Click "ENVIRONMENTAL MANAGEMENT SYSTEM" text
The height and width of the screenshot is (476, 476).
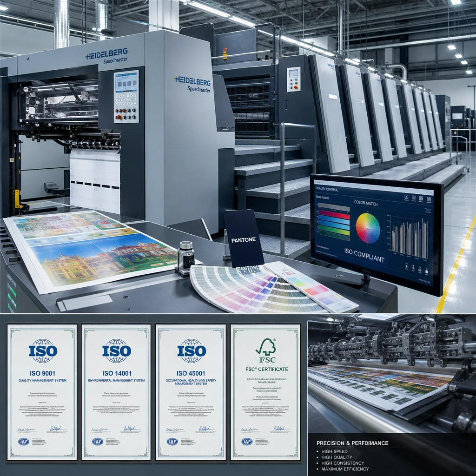pos(117,380)
